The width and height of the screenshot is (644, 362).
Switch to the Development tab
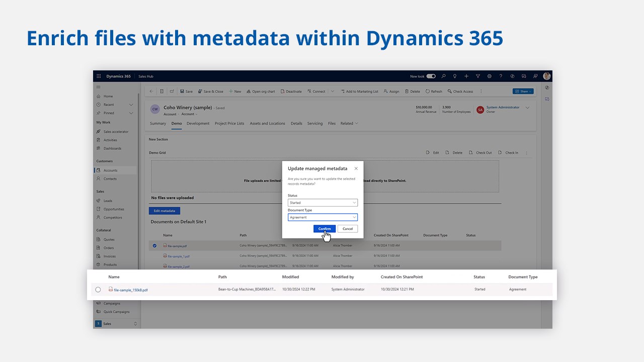click(x=198, y=123)
